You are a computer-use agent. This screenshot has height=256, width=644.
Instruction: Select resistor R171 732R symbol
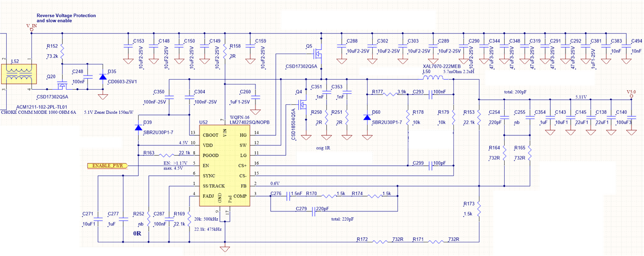coord(436,242)
